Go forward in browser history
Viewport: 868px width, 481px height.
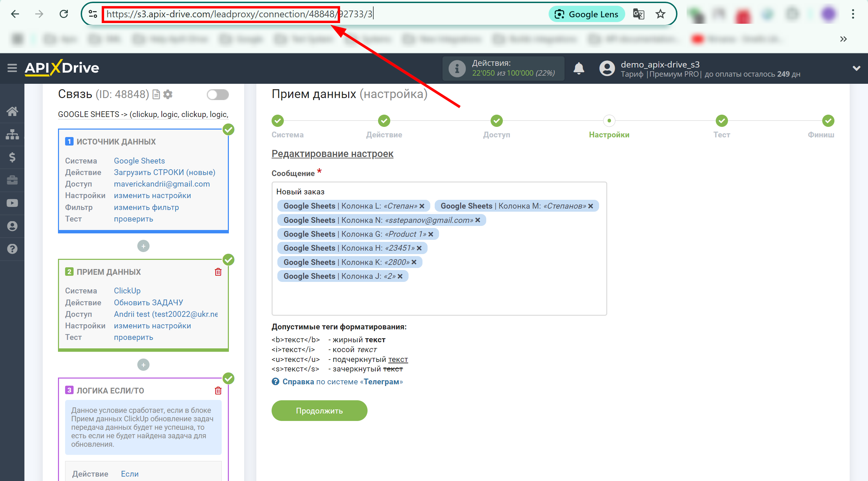click(39, 14)
